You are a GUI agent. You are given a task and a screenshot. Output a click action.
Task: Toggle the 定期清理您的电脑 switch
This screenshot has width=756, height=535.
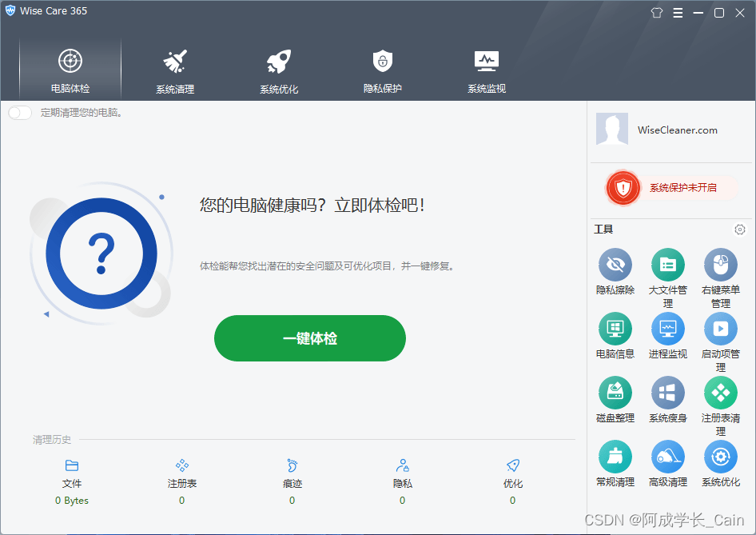[20, 113]
